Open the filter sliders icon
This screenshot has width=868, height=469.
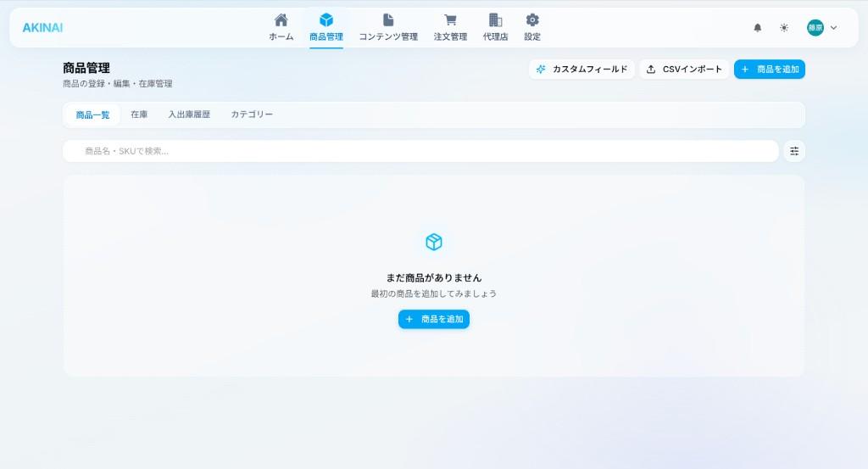tap(793, 151)
